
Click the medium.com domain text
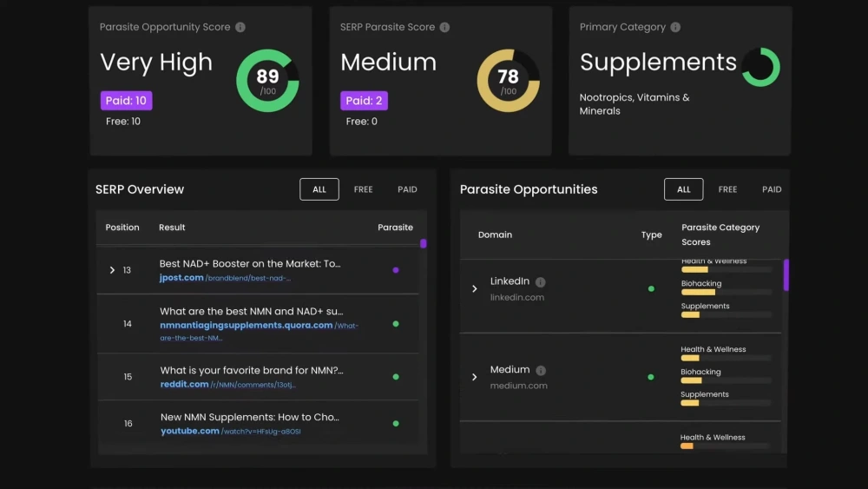click(x=519, y=386)
